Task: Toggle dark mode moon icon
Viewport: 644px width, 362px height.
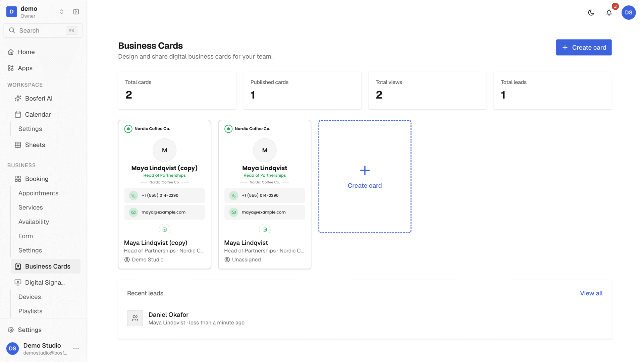Action: click(591, 13)
